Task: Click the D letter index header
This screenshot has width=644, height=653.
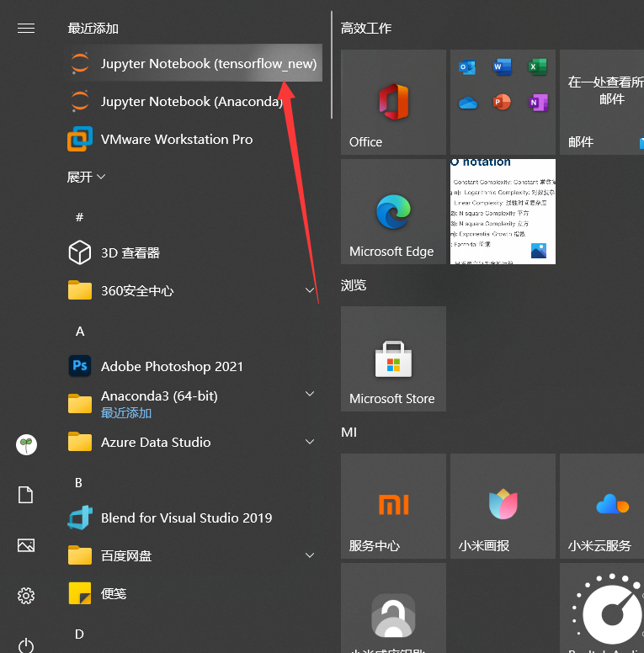Action: (x=79, y=634)
